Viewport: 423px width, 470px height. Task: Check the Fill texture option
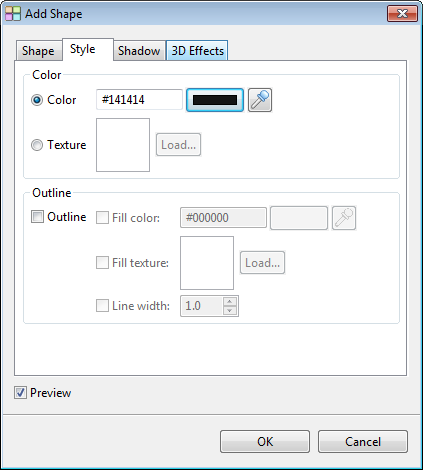102,263
